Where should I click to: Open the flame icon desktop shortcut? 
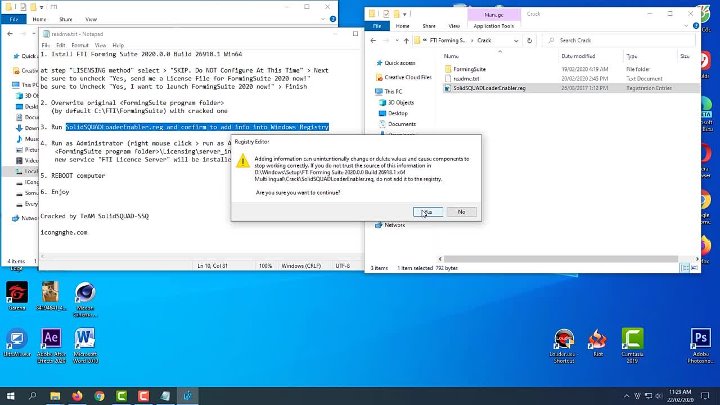click(598, 343)
